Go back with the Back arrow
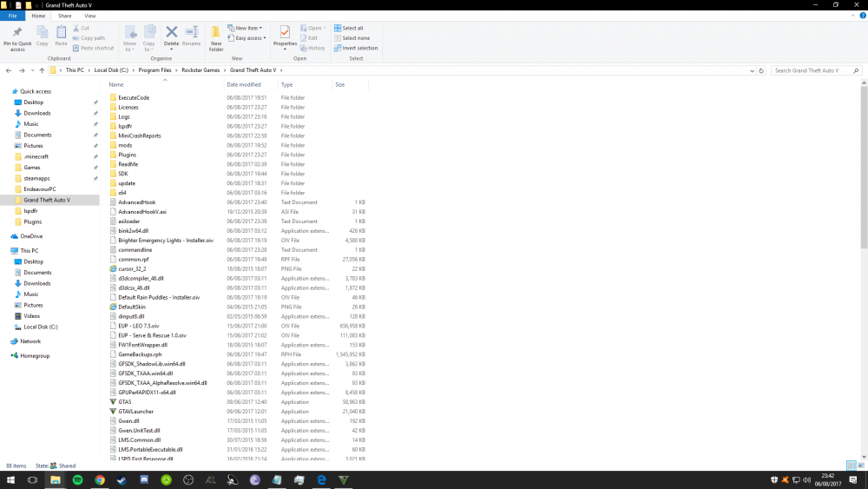 pyautogui.click(x=9, y=70)
